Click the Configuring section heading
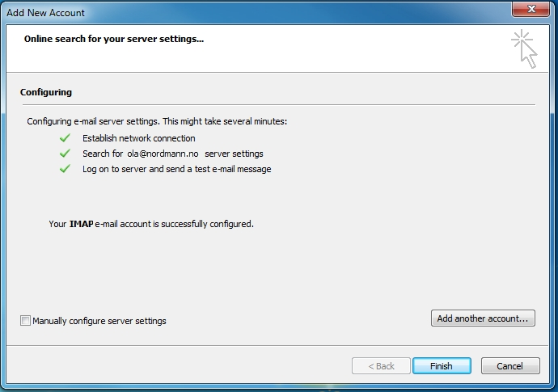 [46, 92]
